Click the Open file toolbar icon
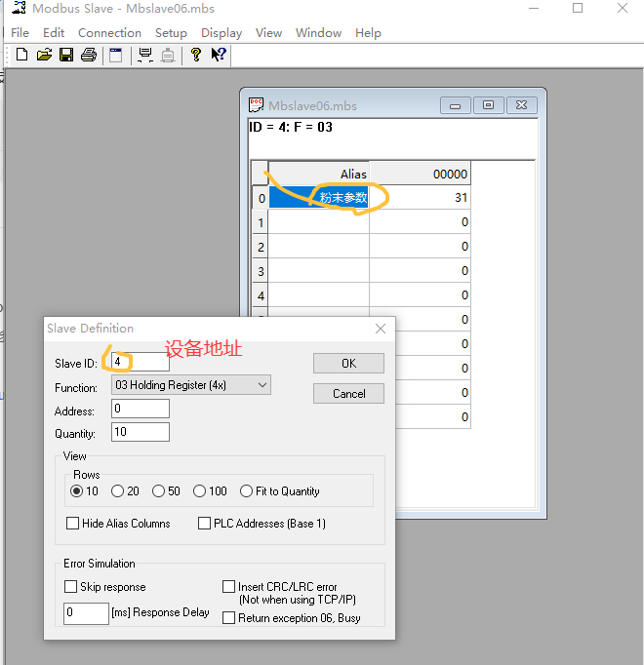Image resolution: width=644 pixels, height=665 pixels. pos(44,55)
